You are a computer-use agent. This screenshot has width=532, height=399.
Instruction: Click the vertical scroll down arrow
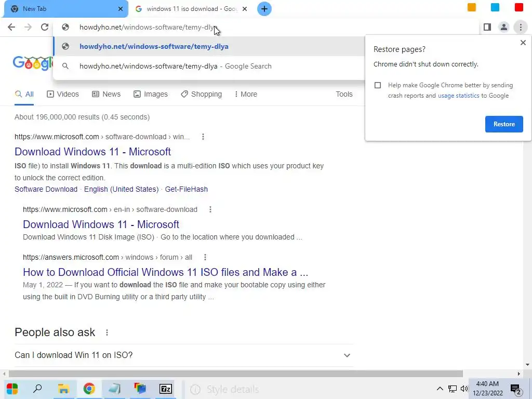[527, 365]
